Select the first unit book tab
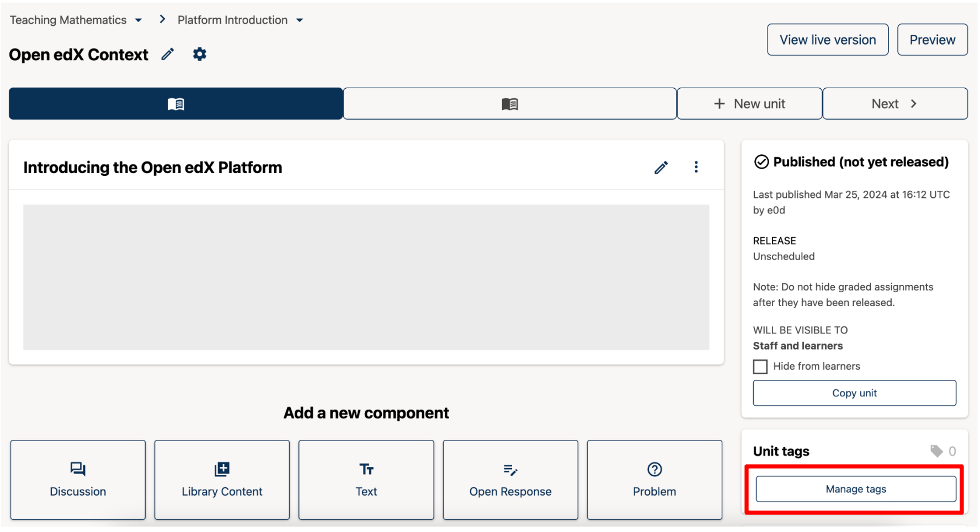 click(175, 104)
